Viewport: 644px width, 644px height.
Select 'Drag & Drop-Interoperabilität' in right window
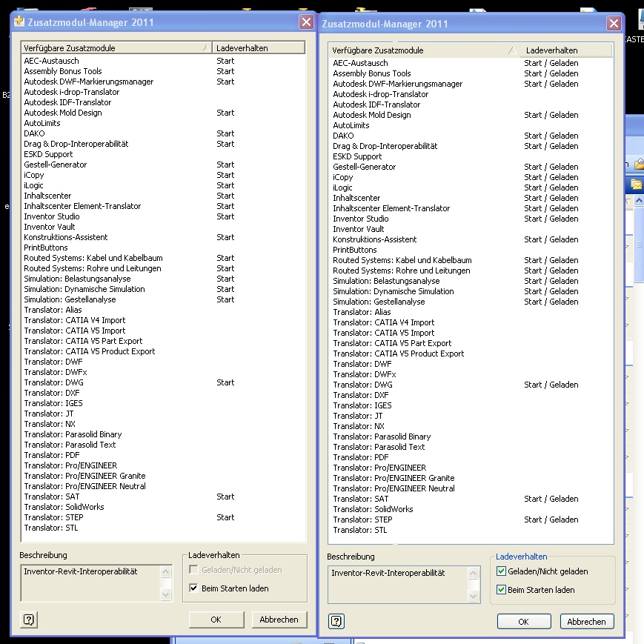pos(385,146)
